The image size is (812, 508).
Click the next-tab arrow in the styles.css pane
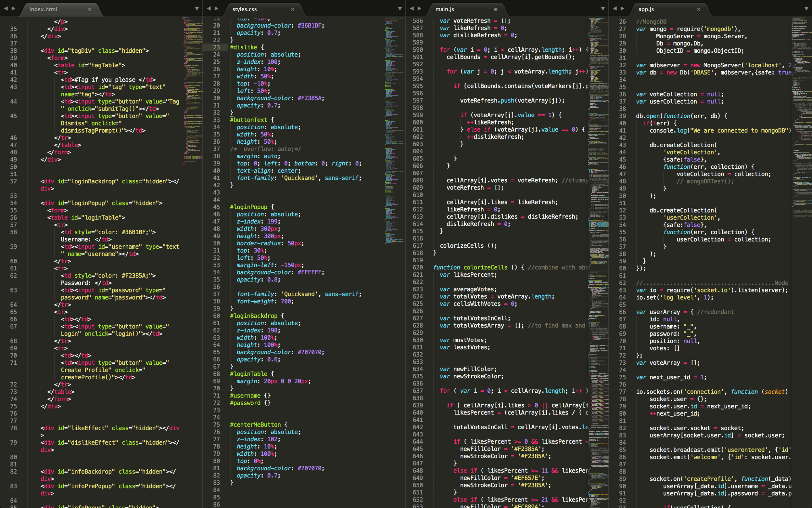pyautogui.click(x=217, y=8)
